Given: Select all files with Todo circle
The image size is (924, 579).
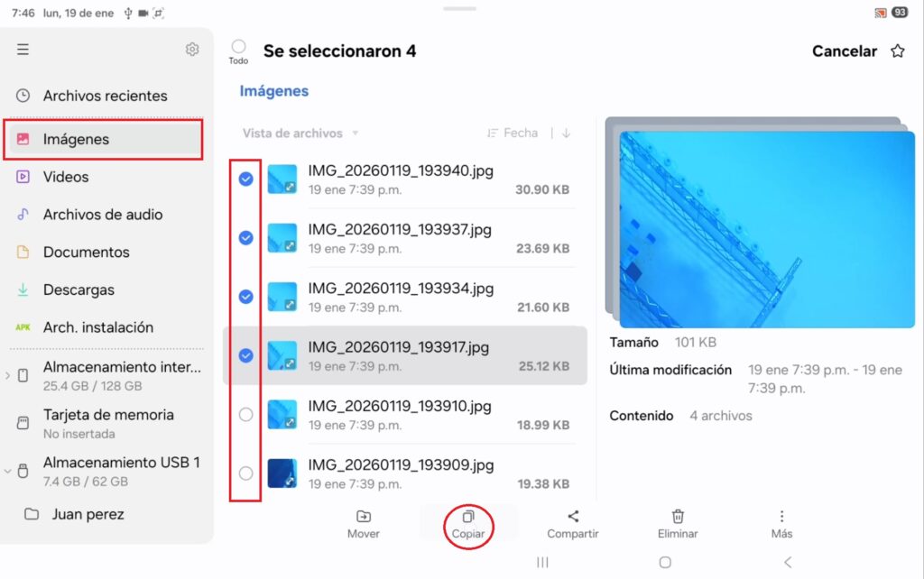Looking at the screenshot, I should [x=238, y=47].
